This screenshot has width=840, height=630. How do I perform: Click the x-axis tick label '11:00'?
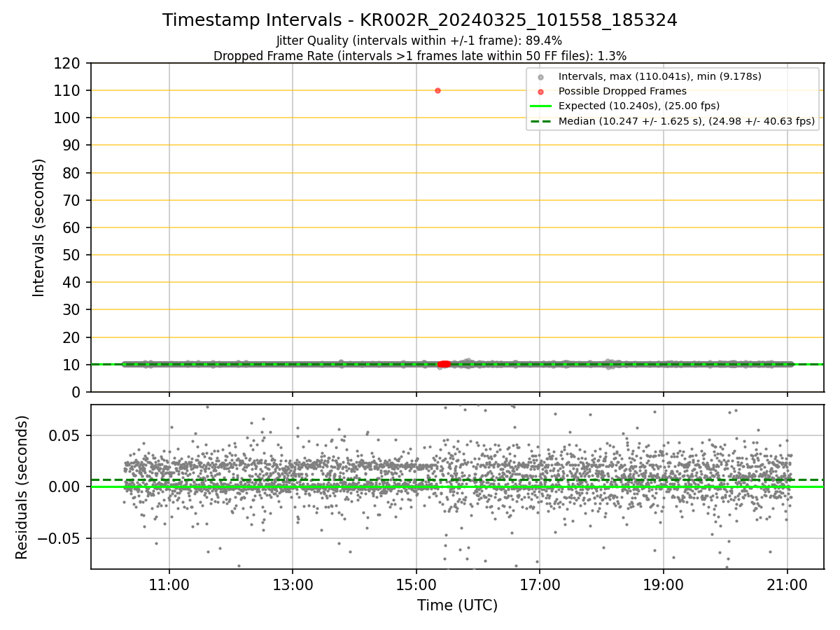click(x=169, y=584)
